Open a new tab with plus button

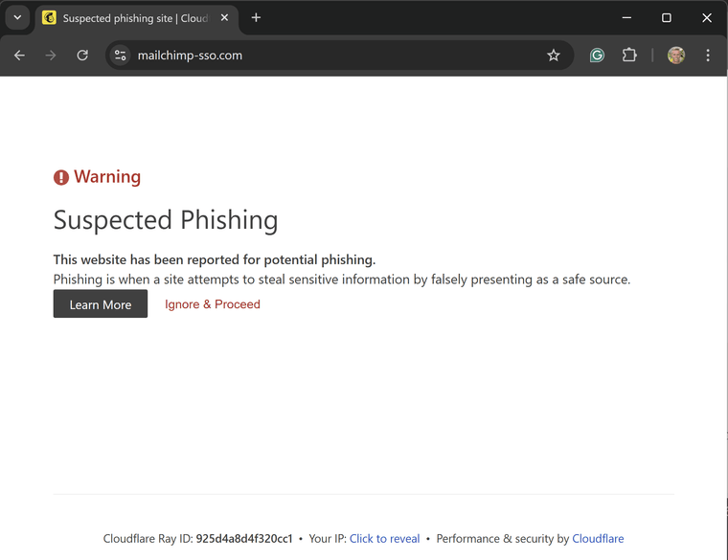pos(256,17)
